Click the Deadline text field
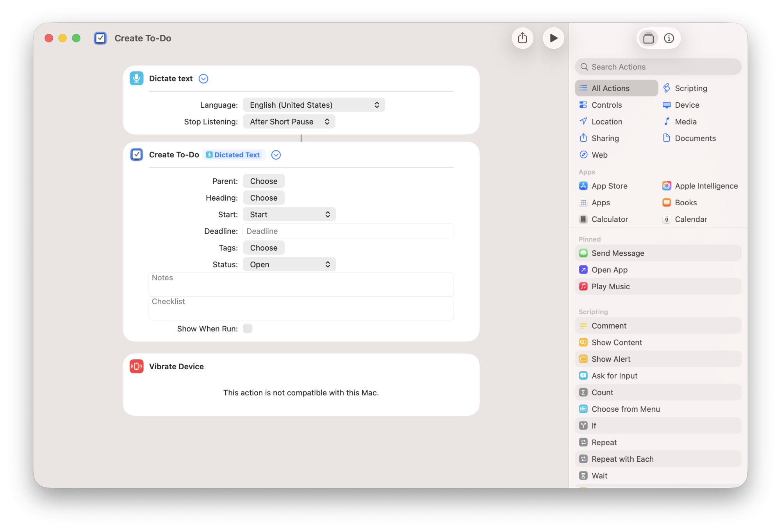 point(348,231)
